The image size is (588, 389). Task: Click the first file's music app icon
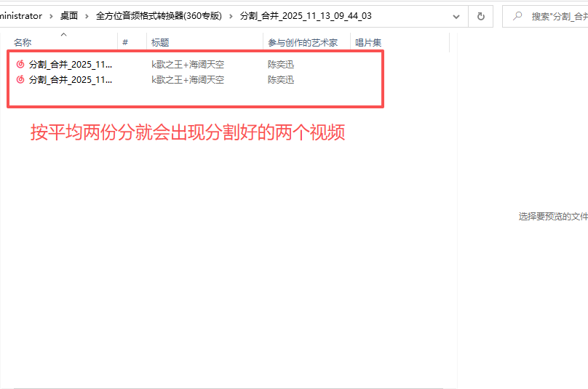pos(20,64)
